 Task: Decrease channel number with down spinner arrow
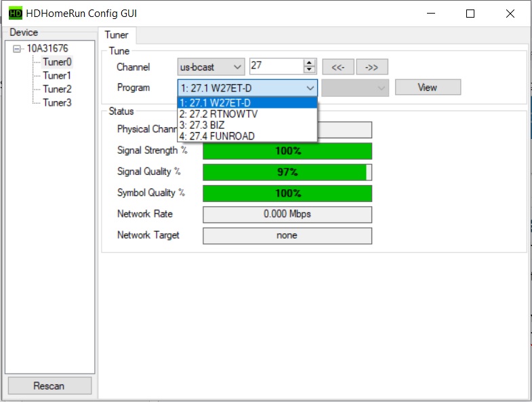[309, 70]
